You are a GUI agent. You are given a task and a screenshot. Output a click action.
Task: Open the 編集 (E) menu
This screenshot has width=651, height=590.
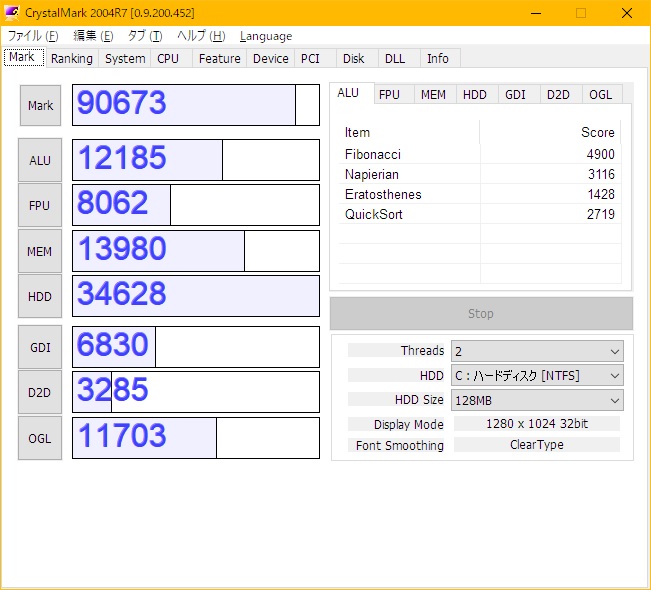[x=93, y=36]
